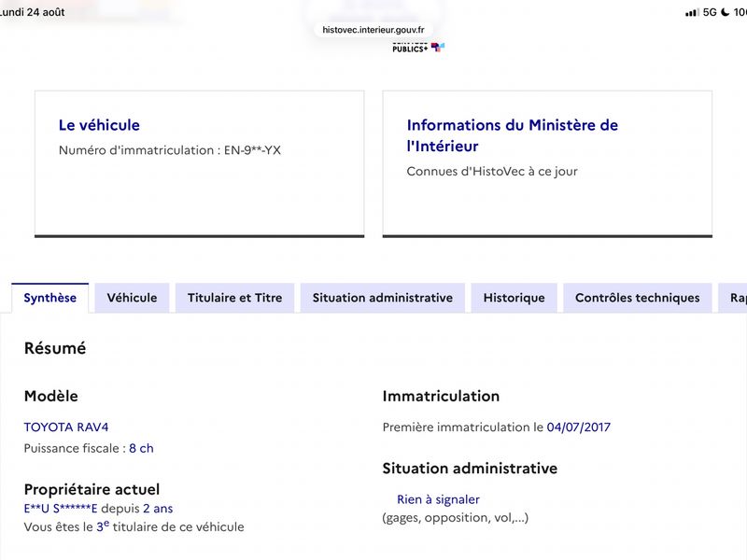Click the 'Lundi 24 août' date in status bar
The width and height of the screenshot is (747, 560).
click(x=32, y=12)
